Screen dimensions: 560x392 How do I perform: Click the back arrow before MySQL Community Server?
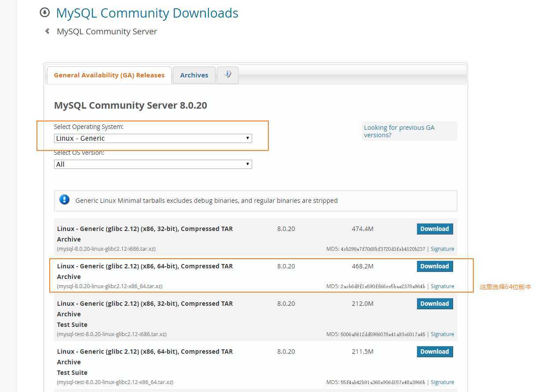click(47, 31)
